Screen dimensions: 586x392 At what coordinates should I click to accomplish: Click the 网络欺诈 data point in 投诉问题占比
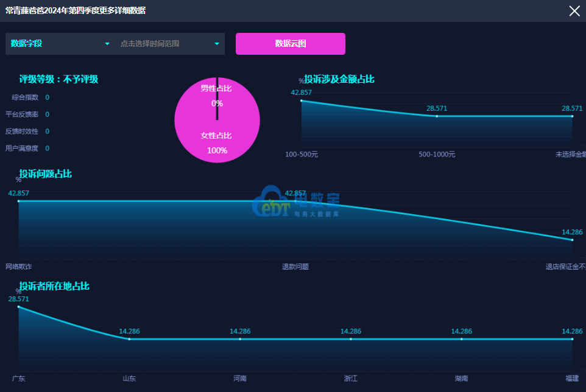(x=18, y=201)
